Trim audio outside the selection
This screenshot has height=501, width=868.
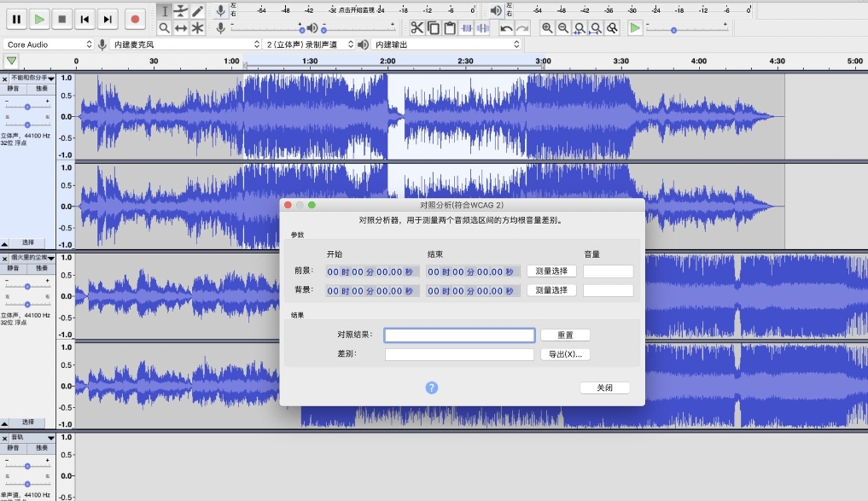(x=467, y=27)
